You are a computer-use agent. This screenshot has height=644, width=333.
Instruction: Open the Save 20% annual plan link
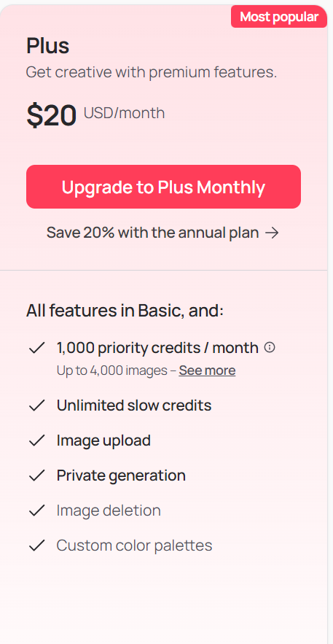pos(162,233)
